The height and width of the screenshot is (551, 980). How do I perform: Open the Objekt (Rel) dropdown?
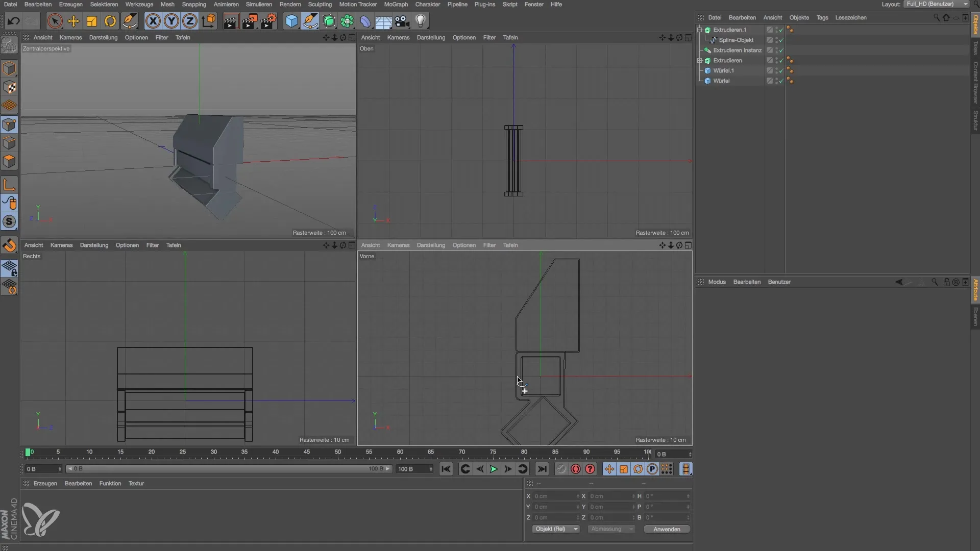[556, 529]
